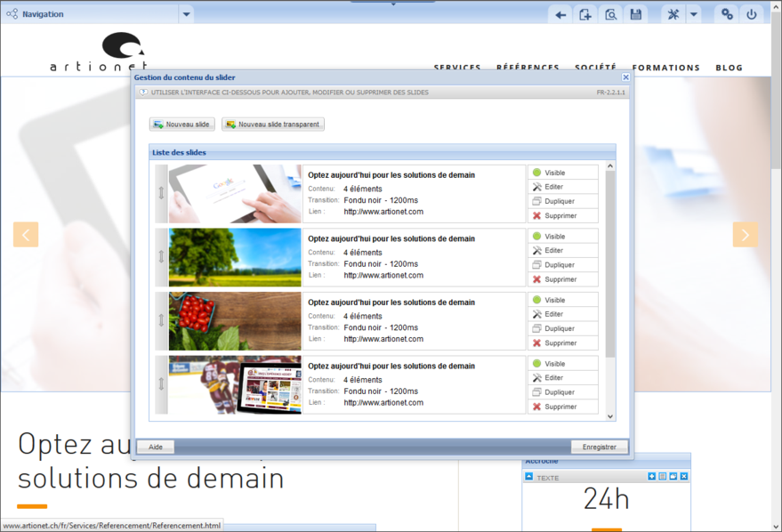Click the save floppy disk icon
The height and width of the screenshot is (532, 782).
636,14
